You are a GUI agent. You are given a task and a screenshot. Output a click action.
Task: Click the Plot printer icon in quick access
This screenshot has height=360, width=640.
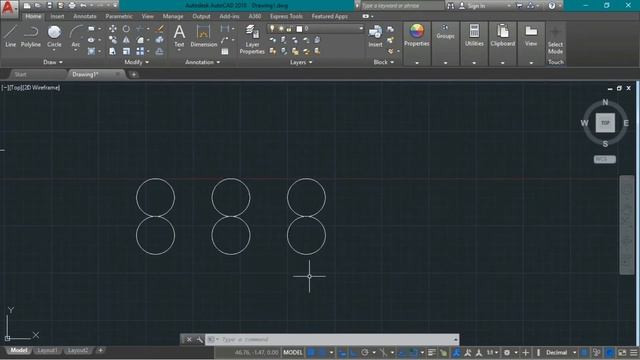pos(72,6)
